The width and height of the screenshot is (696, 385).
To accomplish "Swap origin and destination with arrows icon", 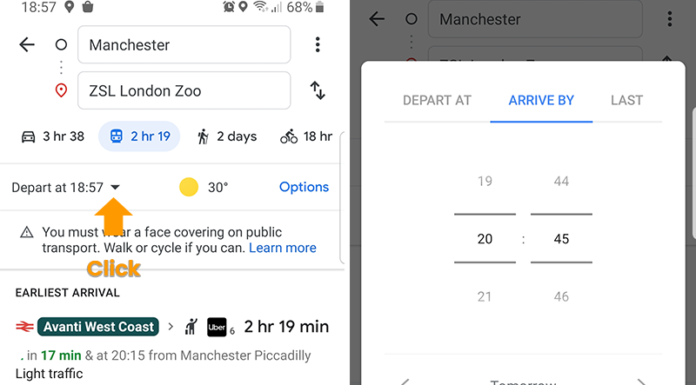I will point(317,91).
